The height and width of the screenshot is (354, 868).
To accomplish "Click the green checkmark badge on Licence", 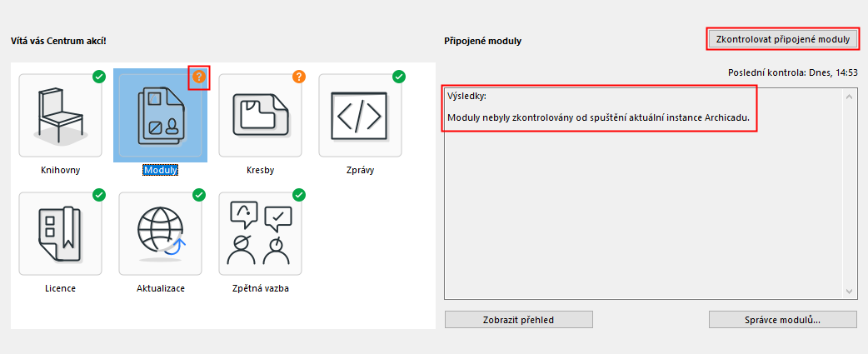I will [x=99, y=195].
